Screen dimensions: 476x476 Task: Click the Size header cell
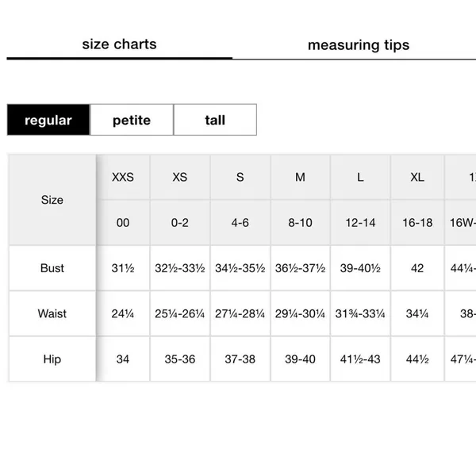52,200
